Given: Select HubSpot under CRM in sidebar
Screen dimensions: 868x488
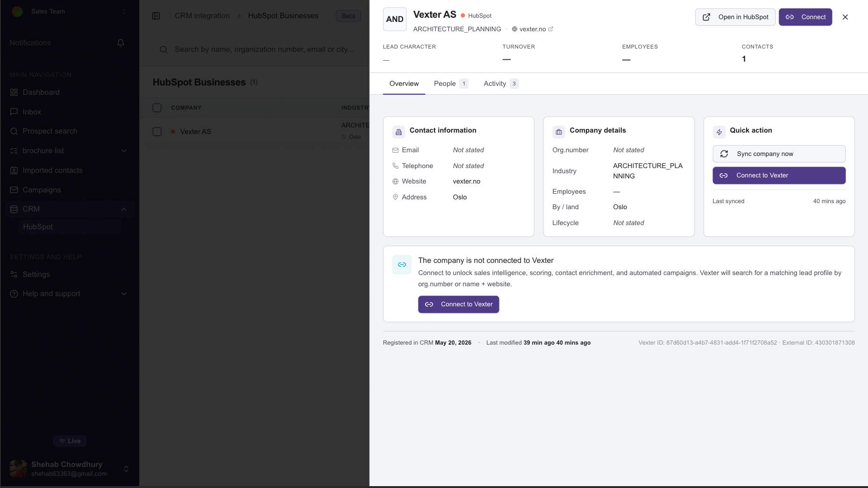Looking at the screenshot, I should tap(70, 227).
